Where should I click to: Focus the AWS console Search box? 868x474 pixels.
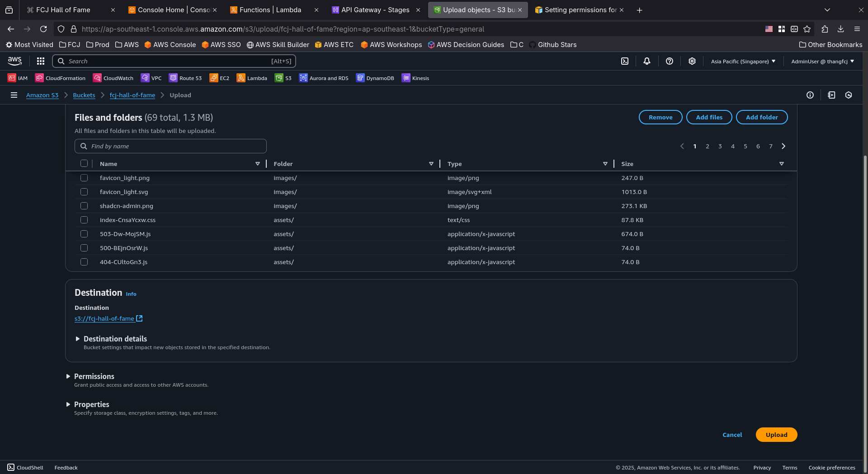[x=174, y=61]
